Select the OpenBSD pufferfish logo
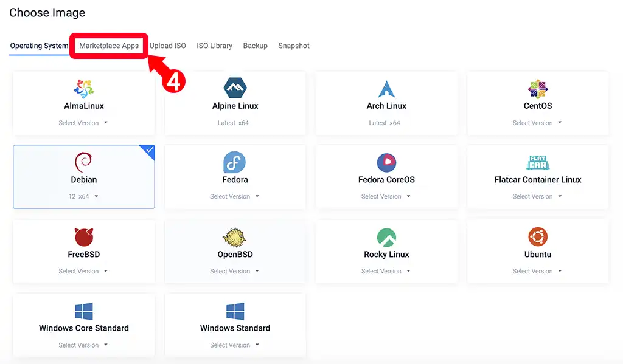This screenshot has width=623, height=364. (234, 237)
